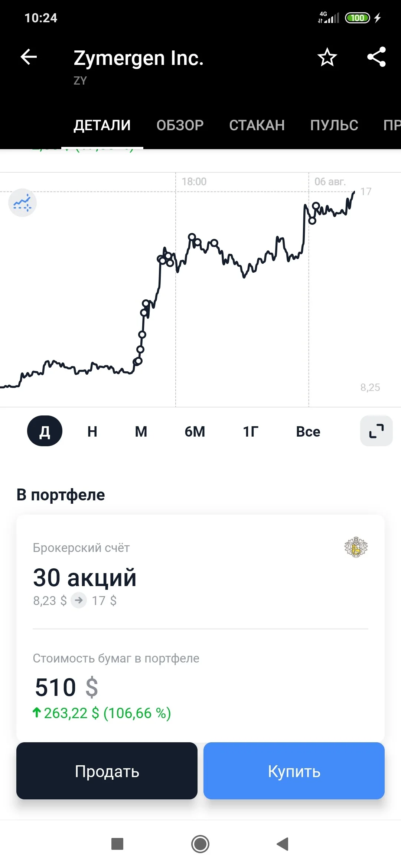The width and height of the screenshot is (401, 868).
Task: Open the share icon in header
Action: pos(376,57)
